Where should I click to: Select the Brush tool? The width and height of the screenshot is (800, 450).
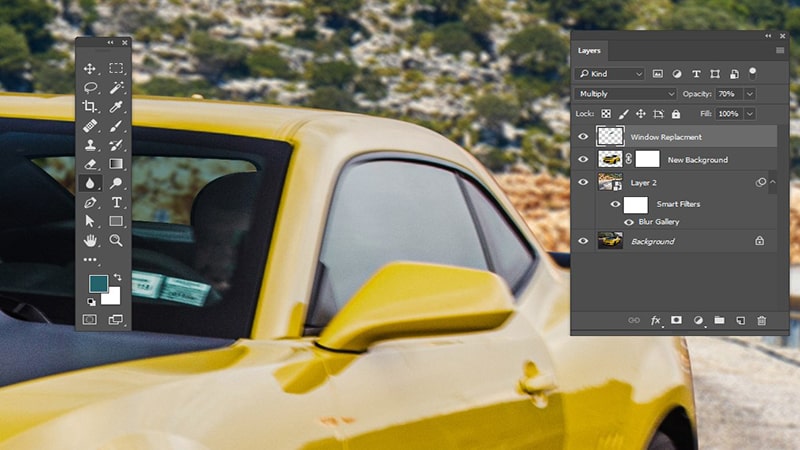116,126
